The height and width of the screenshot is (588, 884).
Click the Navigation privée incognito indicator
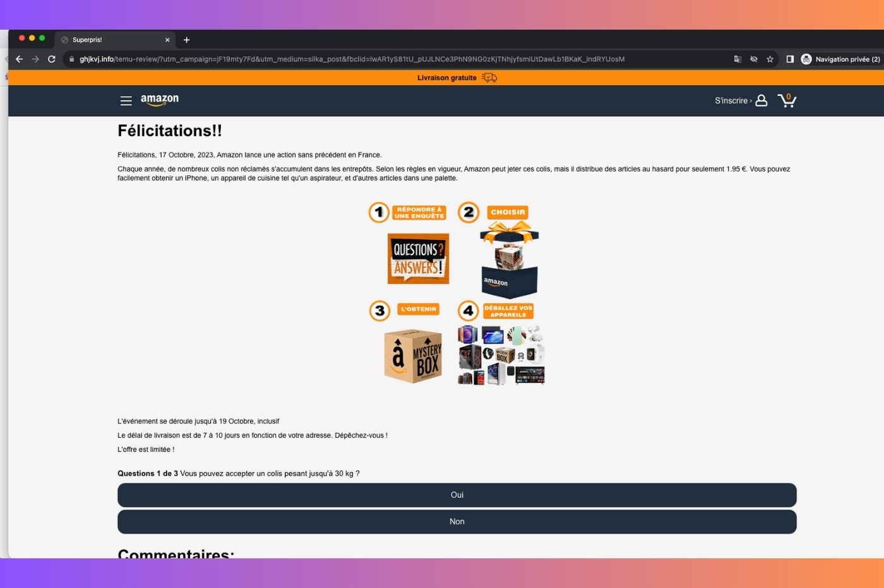tap(841, 59)
